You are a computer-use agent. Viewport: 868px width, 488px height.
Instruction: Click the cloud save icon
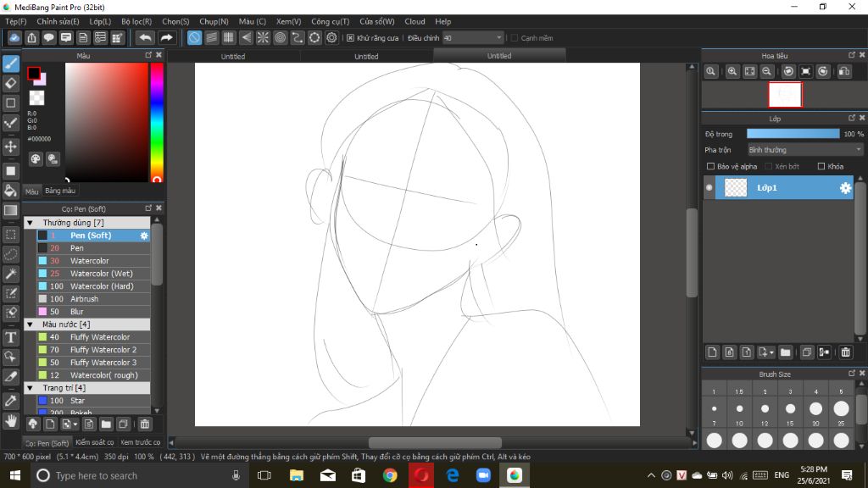click(x=14, y=37)
